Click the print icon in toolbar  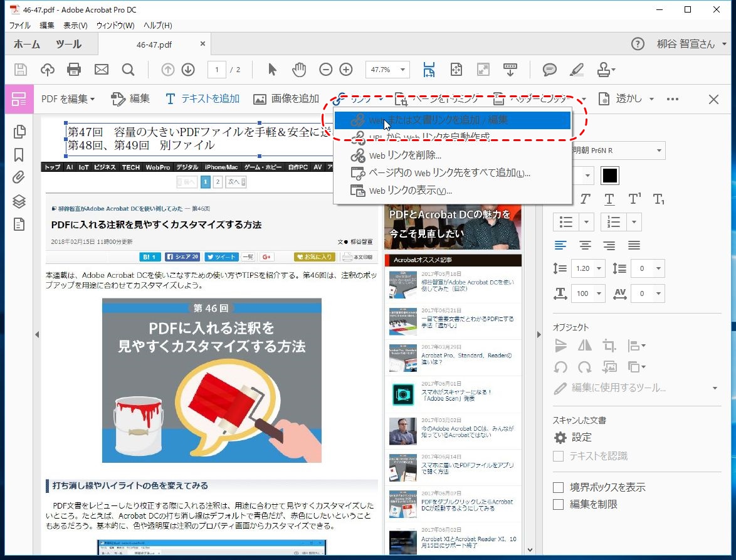click(x=74, y=70)
